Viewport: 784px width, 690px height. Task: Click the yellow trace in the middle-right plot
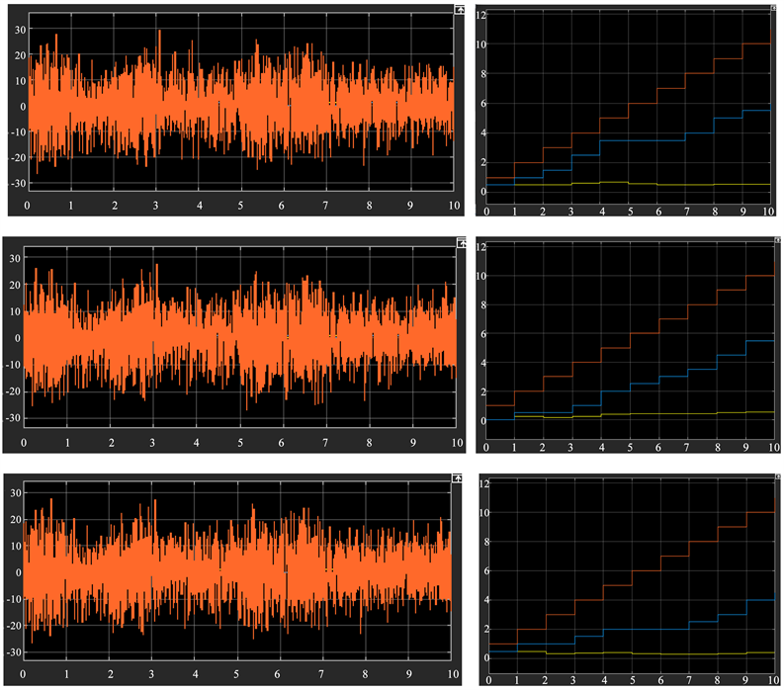click(643, 413)
